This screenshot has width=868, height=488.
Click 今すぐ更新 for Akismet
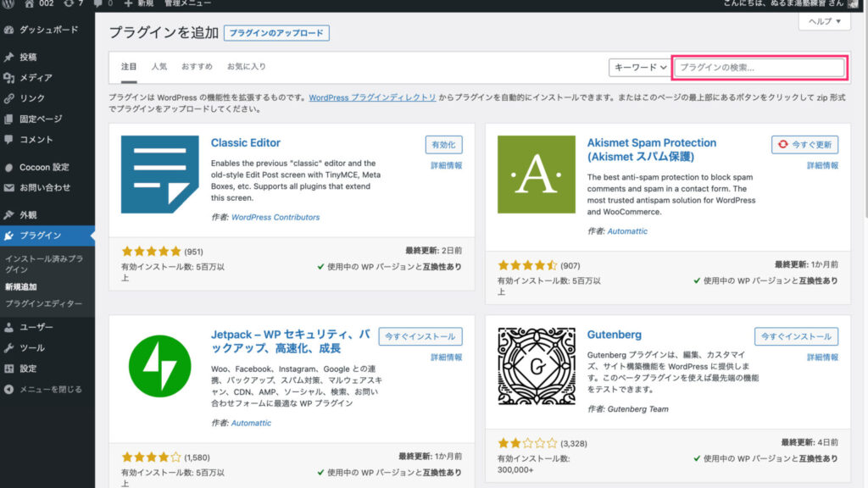[804, 144]
